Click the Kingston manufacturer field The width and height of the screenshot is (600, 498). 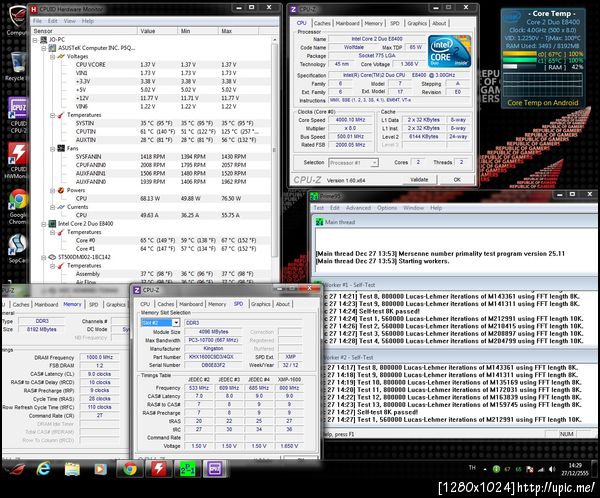213,348
